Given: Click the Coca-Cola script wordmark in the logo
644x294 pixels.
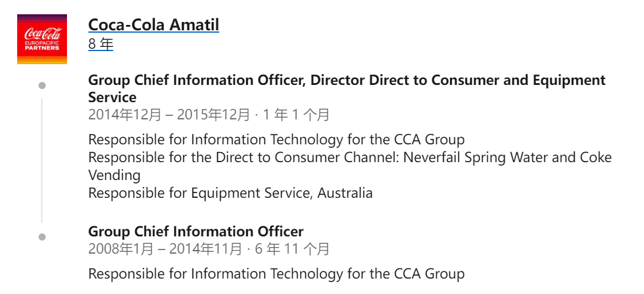Looking at the screenshot, I should coord(42,34).
